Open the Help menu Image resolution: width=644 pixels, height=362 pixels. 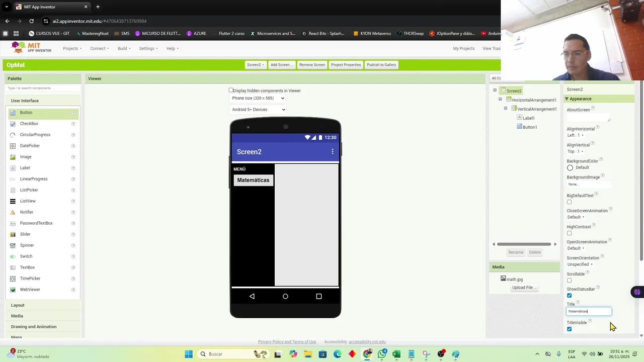pyautogui.click(x=173, y=49)
